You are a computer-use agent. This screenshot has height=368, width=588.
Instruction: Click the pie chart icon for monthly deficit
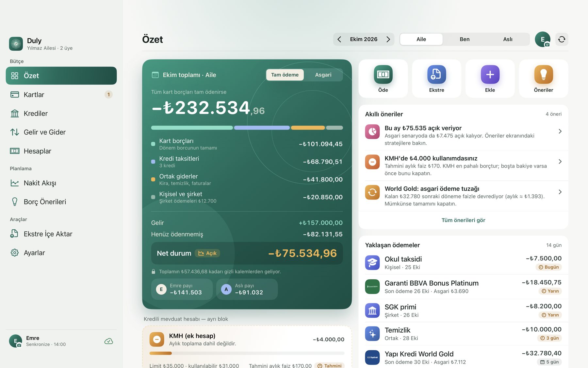click(x=372, y=131)
